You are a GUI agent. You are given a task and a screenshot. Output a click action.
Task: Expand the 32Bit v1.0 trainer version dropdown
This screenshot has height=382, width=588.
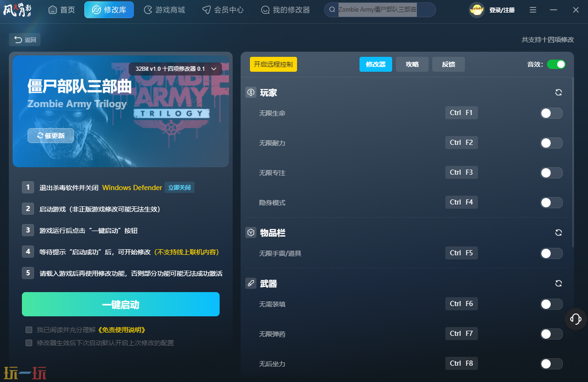click(175, 68)
